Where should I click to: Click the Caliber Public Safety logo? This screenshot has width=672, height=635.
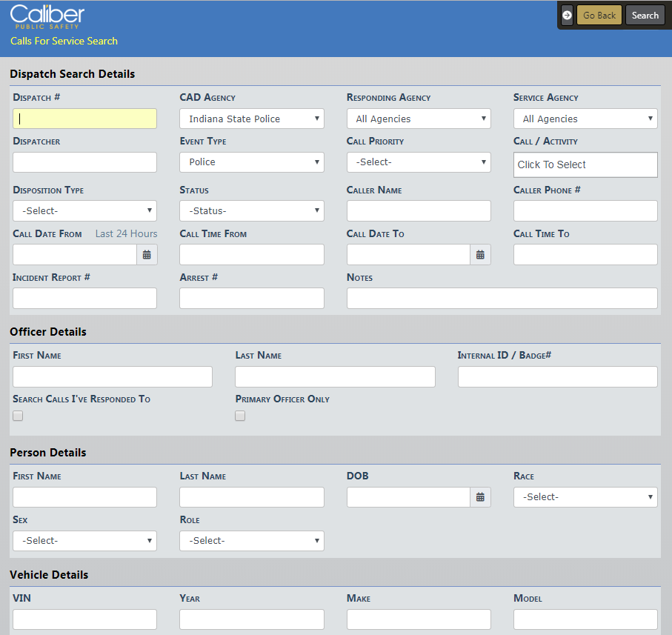[47, 16]
